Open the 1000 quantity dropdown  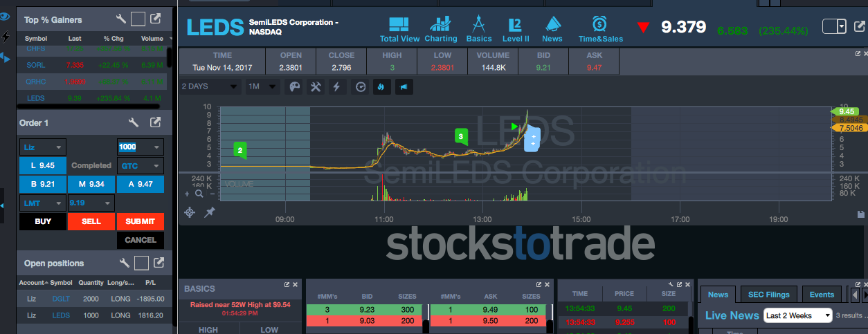pos(141,147)
